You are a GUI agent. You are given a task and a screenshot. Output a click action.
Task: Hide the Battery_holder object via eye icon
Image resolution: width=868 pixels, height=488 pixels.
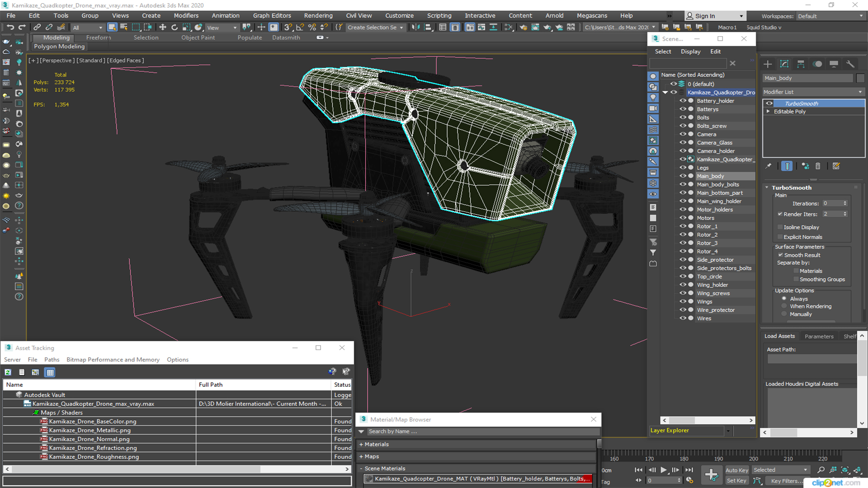(x=683, y=101)
